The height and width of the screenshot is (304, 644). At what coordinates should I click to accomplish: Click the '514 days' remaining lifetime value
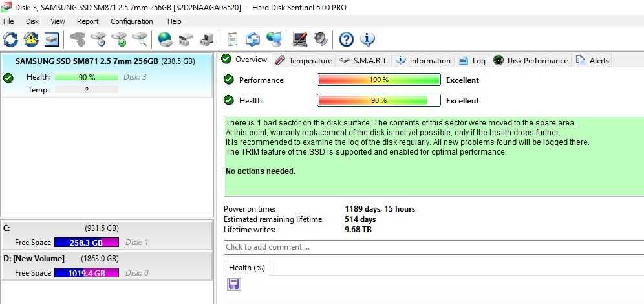pyautogui.click(x=360, y=219)
